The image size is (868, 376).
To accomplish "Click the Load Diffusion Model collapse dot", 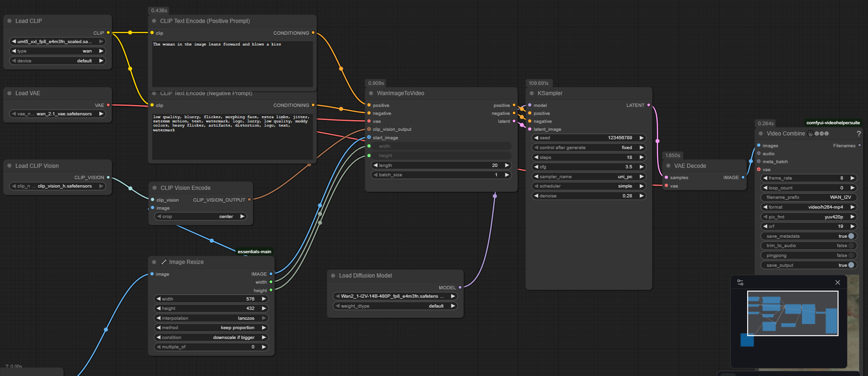I will coord(333,276).
